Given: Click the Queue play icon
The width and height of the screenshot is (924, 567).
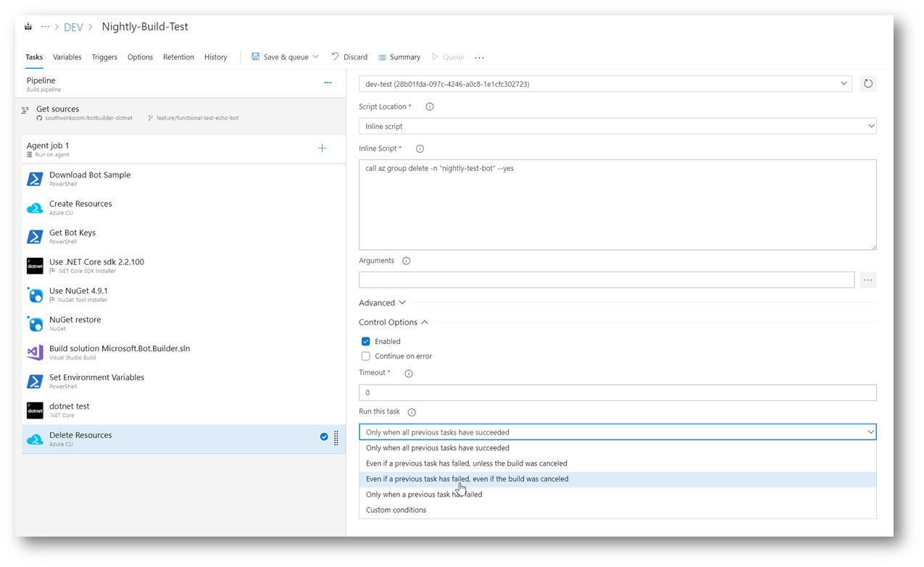Looking at the screenshot, I should coord(435,56).
